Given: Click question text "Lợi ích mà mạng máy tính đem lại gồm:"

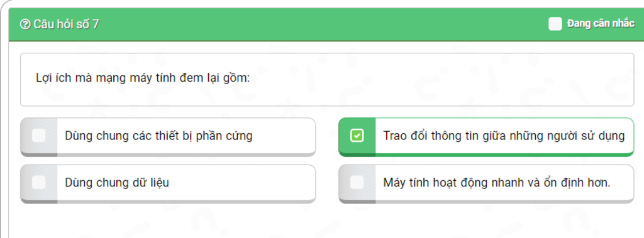Looking at the screenshot, I should 143,78.
